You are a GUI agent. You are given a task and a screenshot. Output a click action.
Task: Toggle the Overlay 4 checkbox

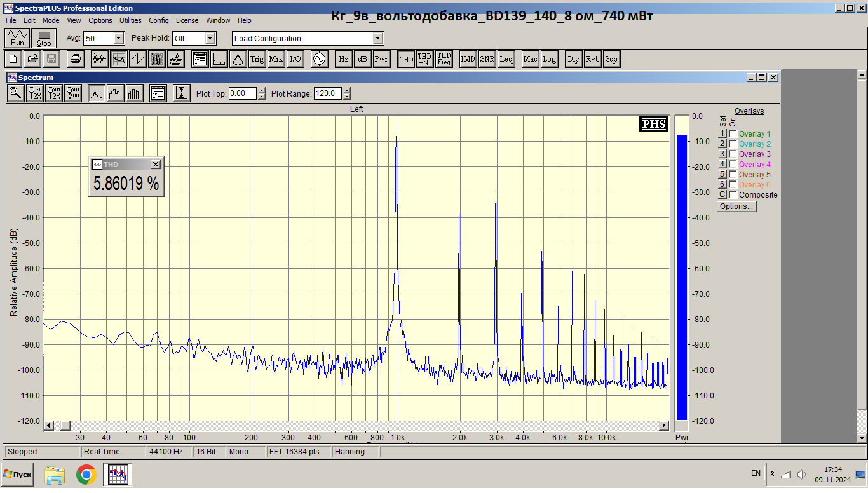pyautogui.click(x=733, y=165)
